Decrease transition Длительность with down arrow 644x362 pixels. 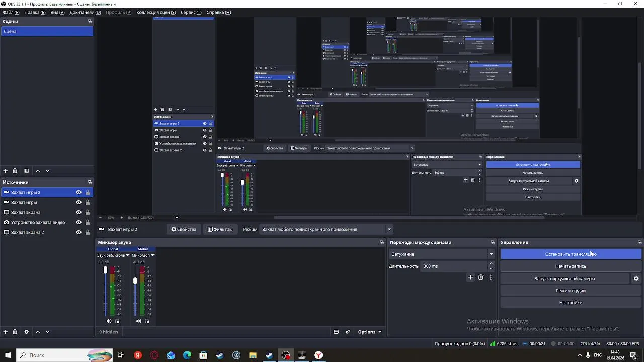tap(491, 268)
